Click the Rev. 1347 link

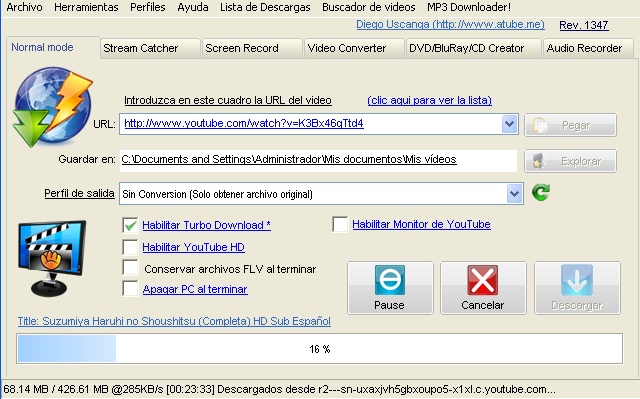584,25
